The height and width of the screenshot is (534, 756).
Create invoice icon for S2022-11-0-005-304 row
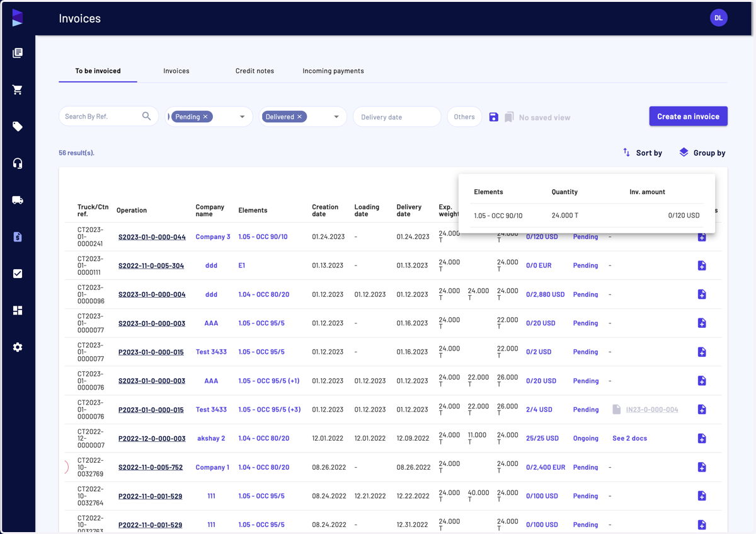click(702, 265)
